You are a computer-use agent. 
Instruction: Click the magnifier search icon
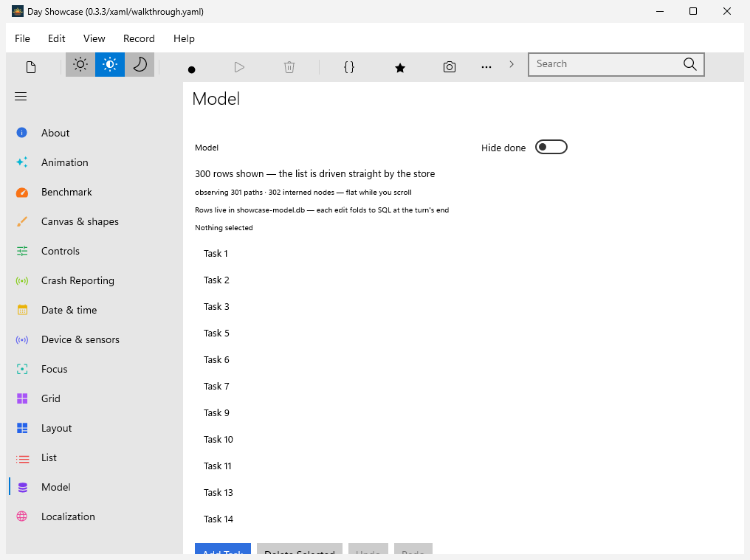click(689, 64)
